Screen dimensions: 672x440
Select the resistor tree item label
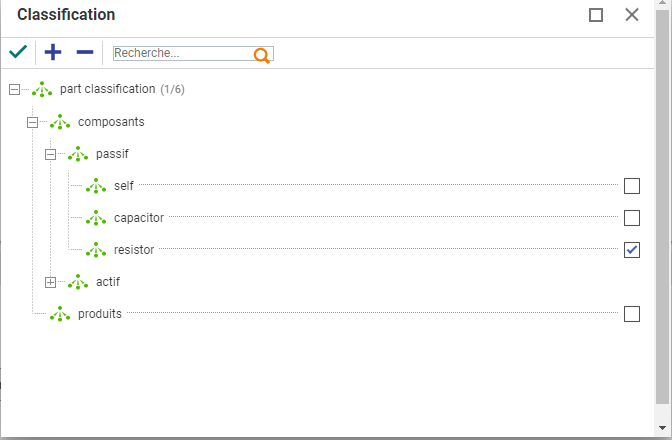pos(134,250)
